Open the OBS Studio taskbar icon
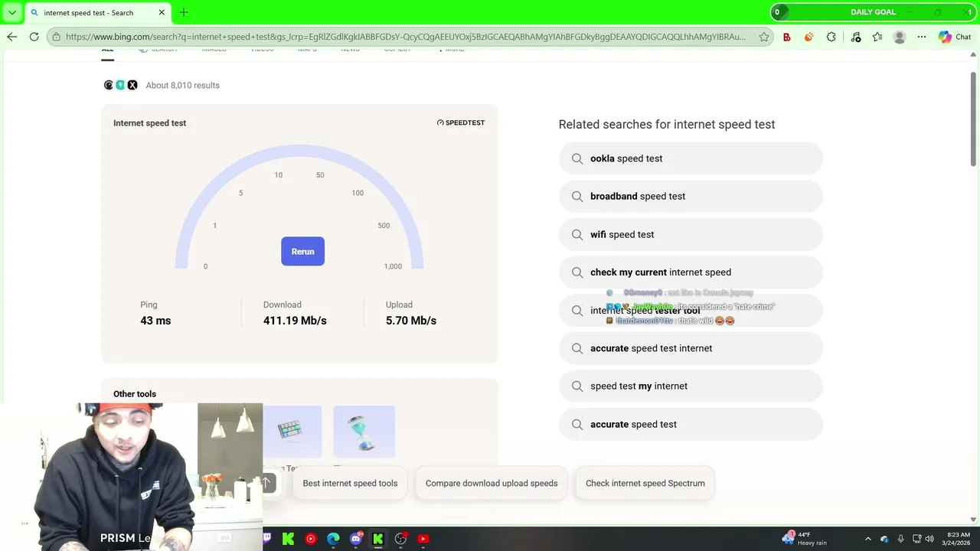The image size is (980, 551). (x=400, y=539)
